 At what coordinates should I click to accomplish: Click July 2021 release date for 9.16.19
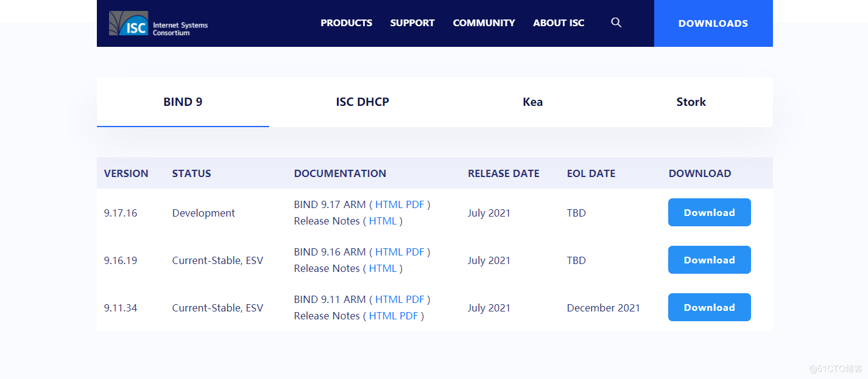pyautogui.click(x=489, y=260)
